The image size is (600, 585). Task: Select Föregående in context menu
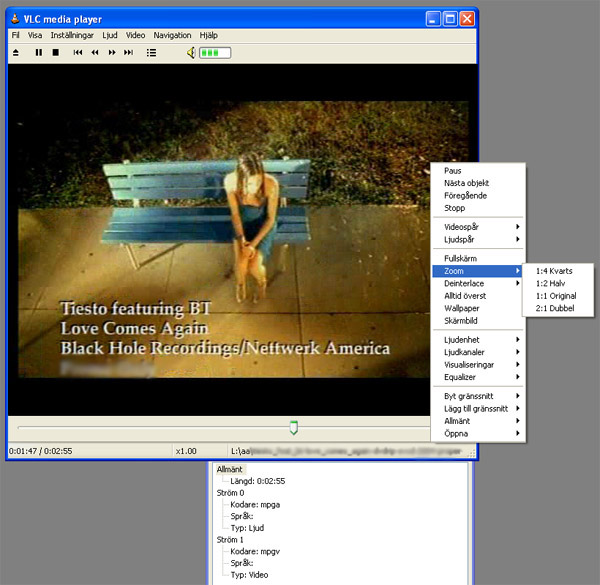point(478,196)
